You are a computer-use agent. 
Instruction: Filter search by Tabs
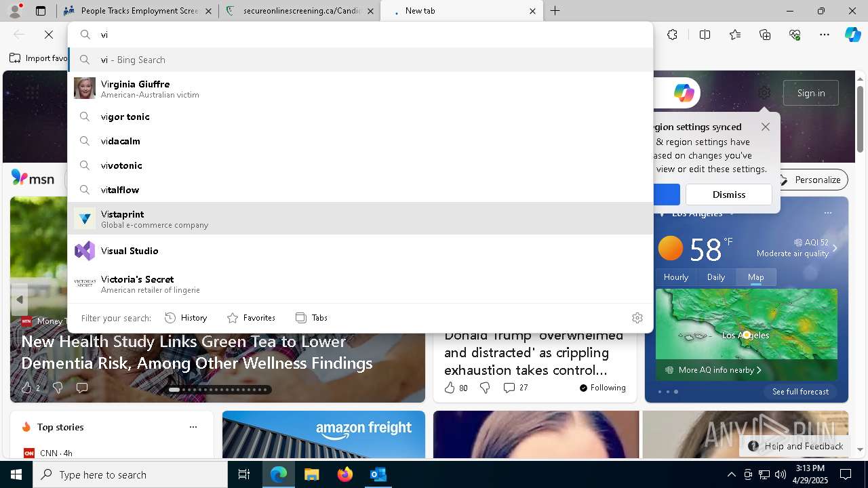pyautogui.click(x=311, y=318)
